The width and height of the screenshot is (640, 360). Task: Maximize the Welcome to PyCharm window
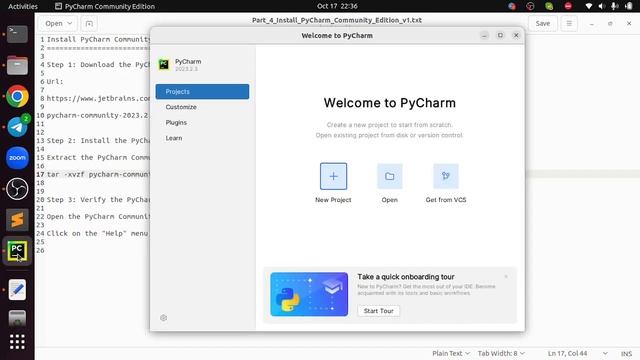pos(500,36)
